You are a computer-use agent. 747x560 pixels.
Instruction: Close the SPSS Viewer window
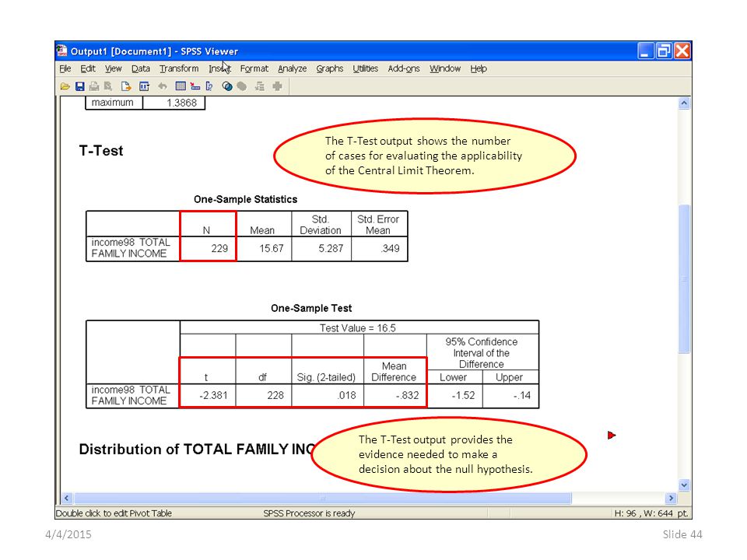point(682,51)
